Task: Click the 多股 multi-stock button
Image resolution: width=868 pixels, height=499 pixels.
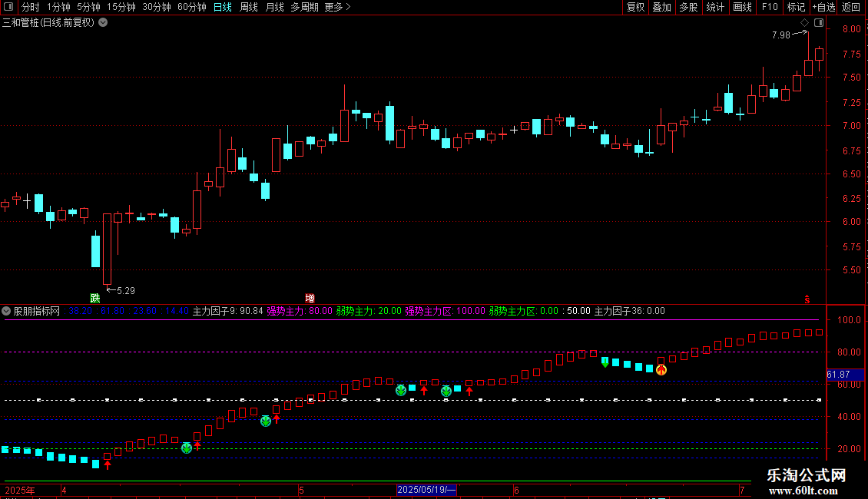Action: point(688,7)
